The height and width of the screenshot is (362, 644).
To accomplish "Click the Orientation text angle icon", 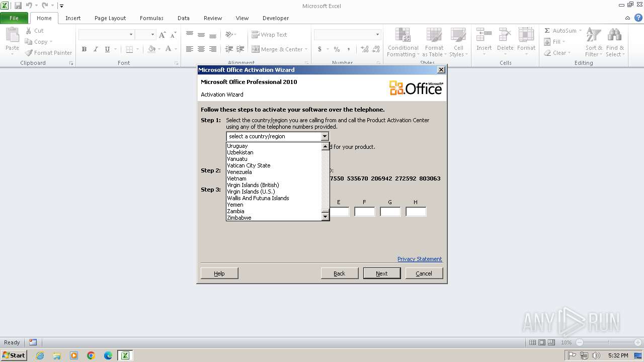I will click(x=229, y=35).
